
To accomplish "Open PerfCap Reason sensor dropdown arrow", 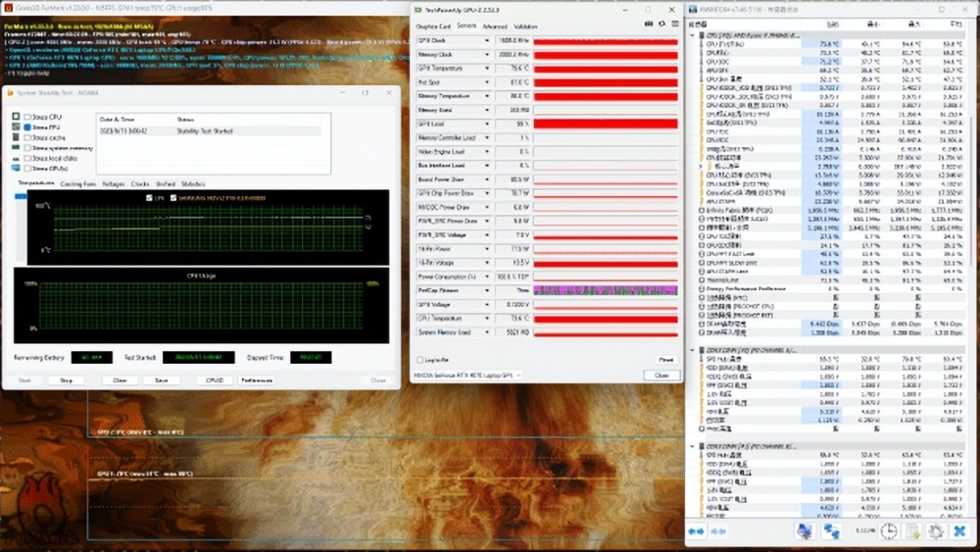I will [x=487, y=290].
